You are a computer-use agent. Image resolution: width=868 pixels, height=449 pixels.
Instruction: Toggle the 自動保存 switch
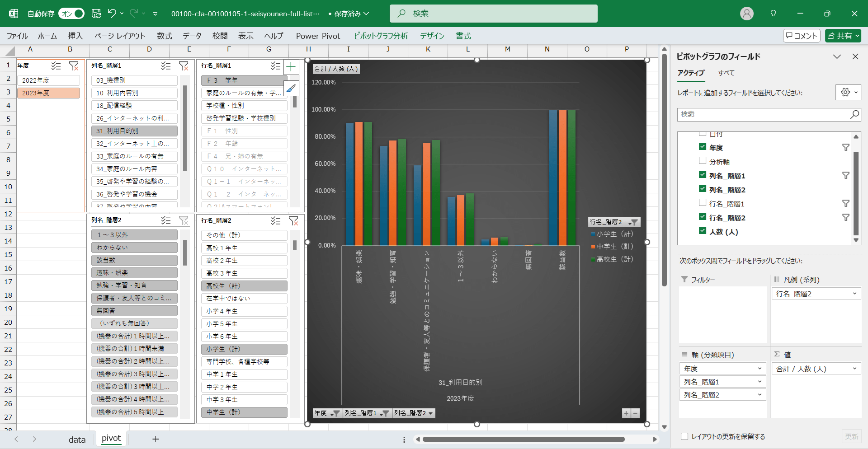click(x=72, y=14)
